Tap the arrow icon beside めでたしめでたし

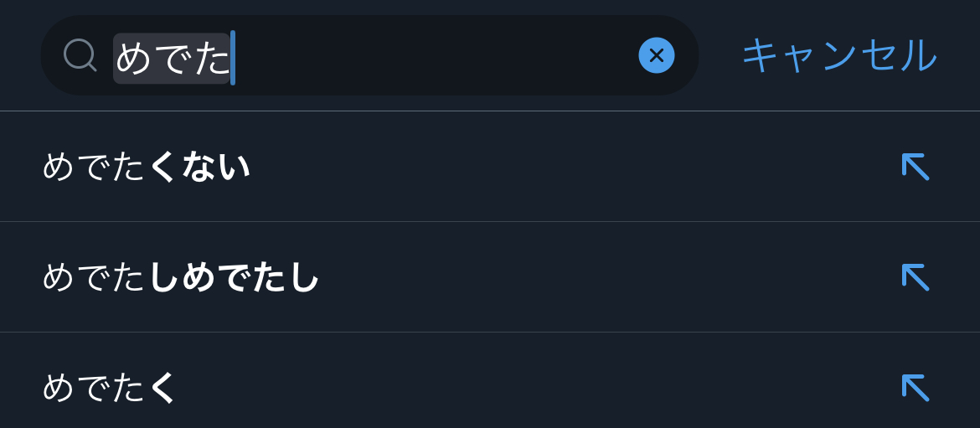916,277
